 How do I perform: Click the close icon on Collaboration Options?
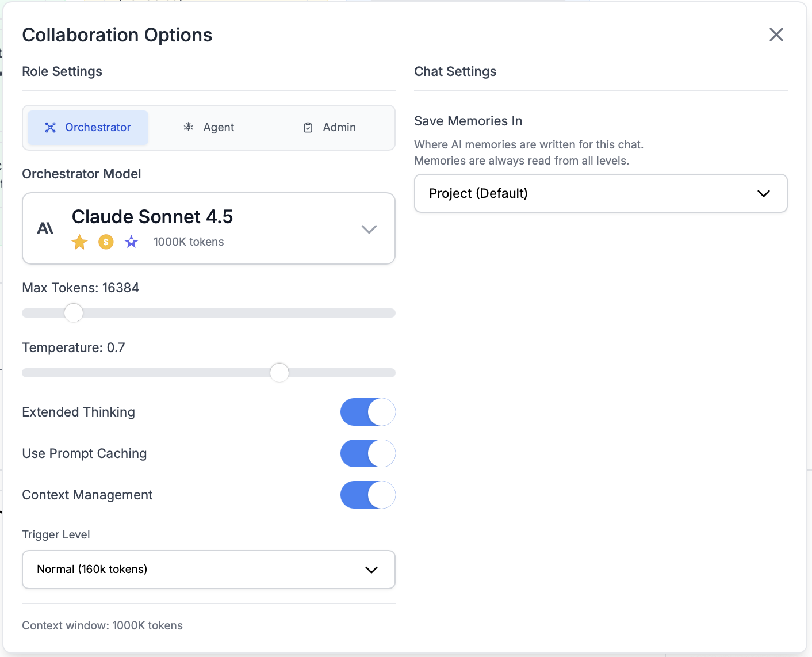tap(776, 35)
